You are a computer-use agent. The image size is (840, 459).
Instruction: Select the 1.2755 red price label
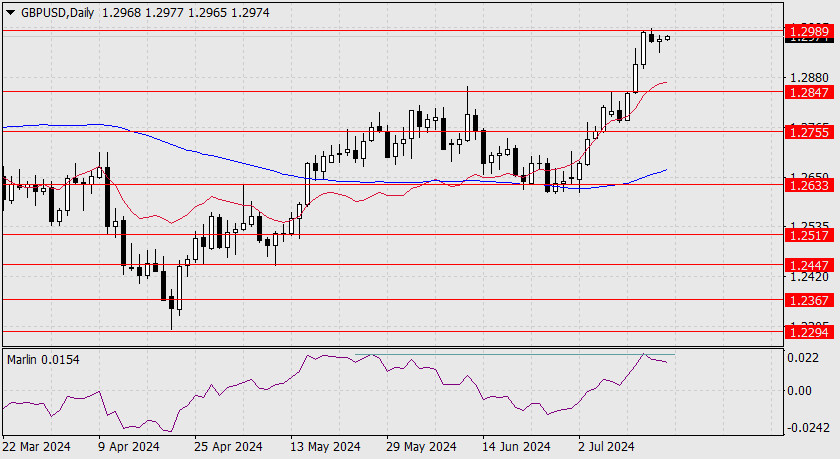pos(809,132)
